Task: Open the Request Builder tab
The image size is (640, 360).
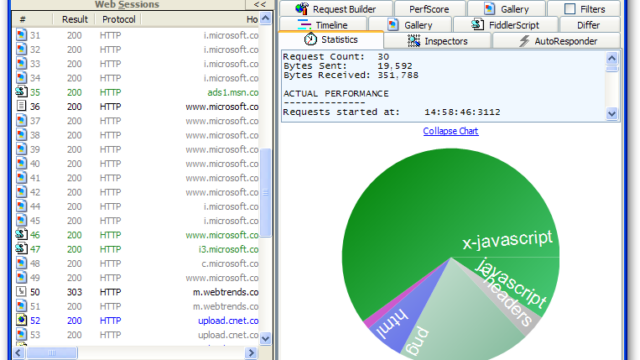Action: [336, 9]
